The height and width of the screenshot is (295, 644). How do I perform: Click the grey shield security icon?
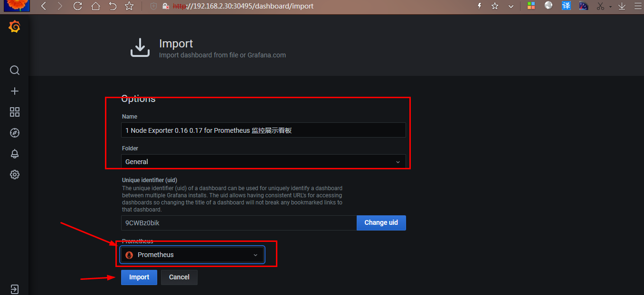pyautogui.click(x=153, y=6)
